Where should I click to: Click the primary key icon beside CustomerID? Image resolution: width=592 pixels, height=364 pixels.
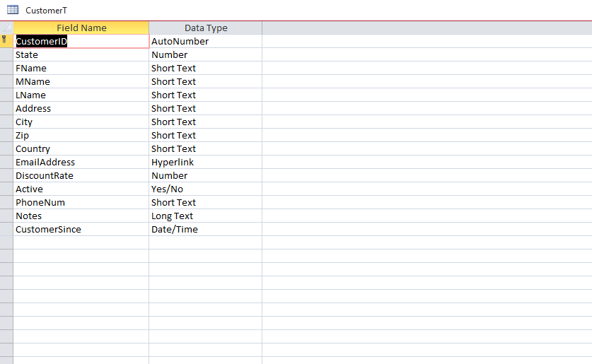pyautogui.click(x=4, y=40)
